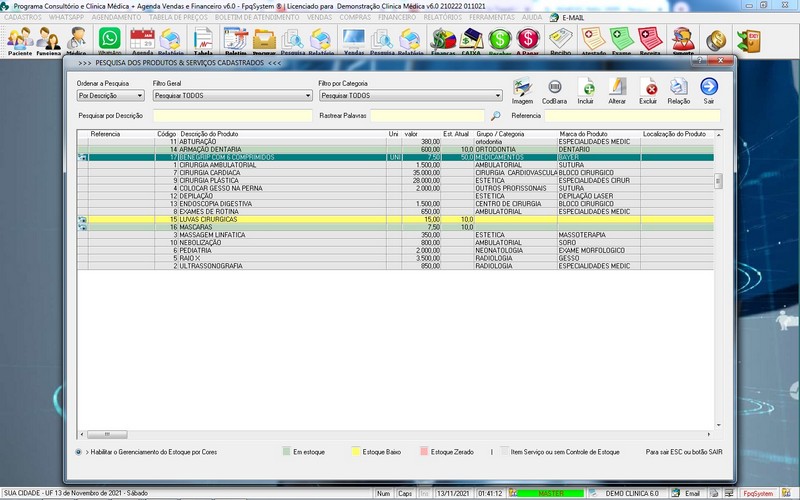Open the FERRAMENTAS menu
The height and width of the screenshot is (500, 800).
pyautogui.click(x=492, y=17)
